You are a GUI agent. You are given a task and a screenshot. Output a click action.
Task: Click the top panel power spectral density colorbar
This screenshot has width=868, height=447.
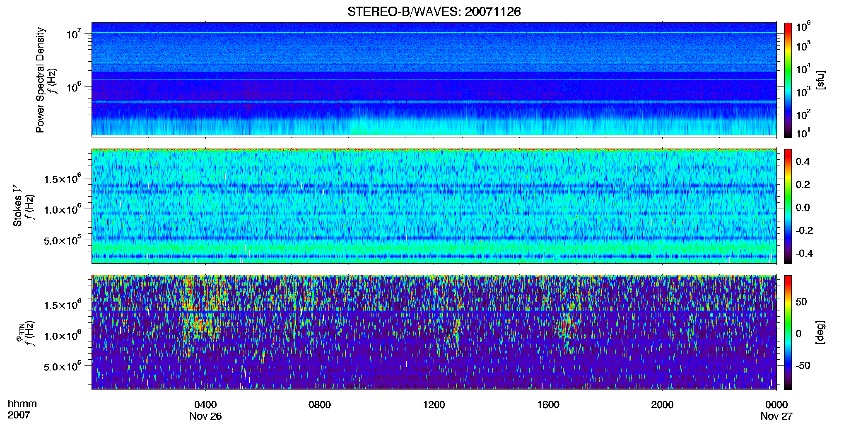click(788, 80)
